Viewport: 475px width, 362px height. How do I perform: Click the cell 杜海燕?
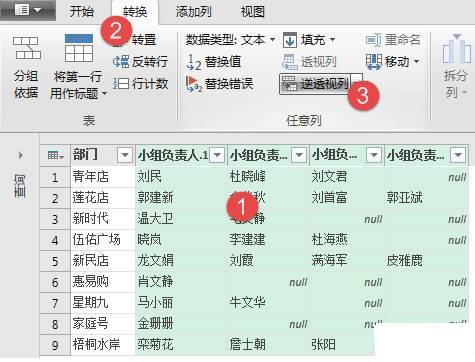click(x=347, y=240)
